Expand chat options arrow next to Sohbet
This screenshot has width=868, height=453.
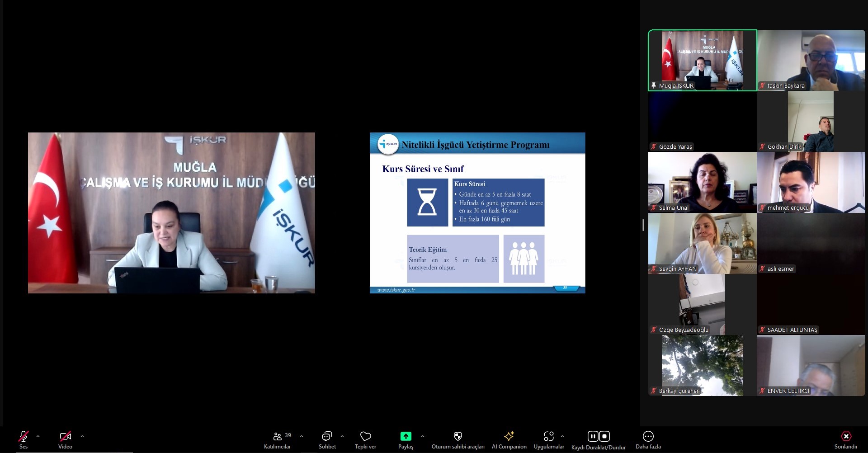(342, 436)
